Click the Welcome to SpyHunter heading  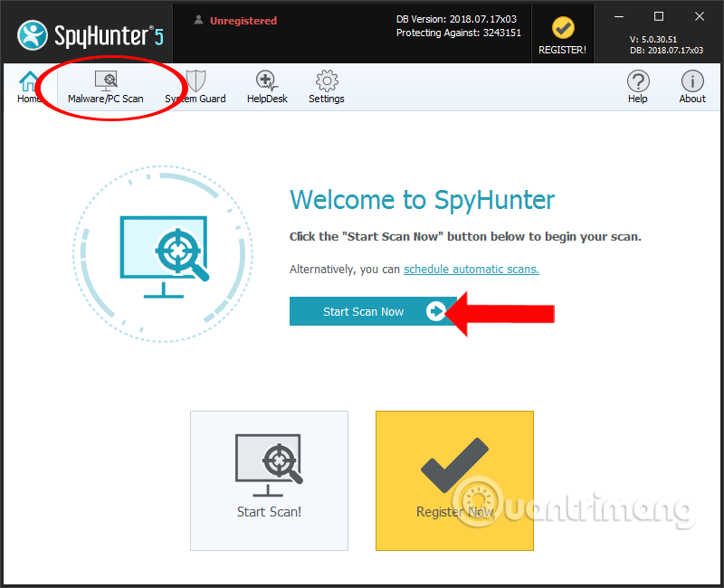(x=423, y=200)
